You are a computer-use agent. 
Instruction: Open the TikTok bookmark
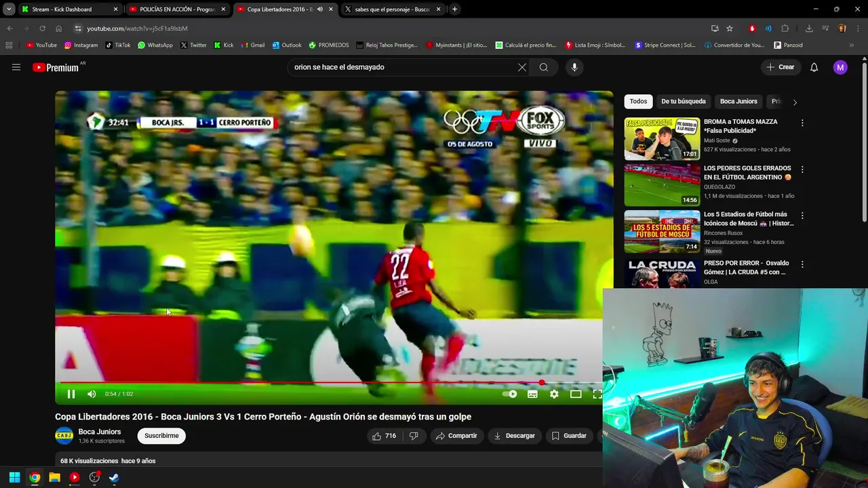click(117, 45)
